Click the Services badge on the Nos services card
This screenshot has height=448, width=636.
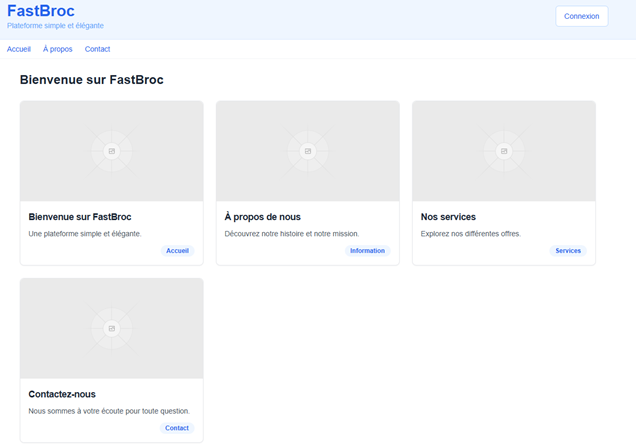click(x=568, y=251)
